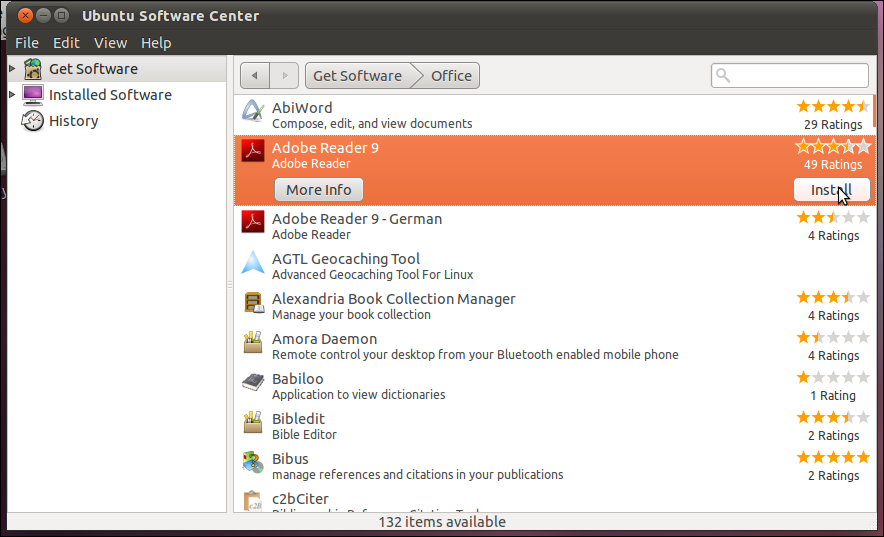Image resolution: width=884 pixels, height=537 pixels.
Task: Click "Manage your book collection" description
Action: (351, 314)
